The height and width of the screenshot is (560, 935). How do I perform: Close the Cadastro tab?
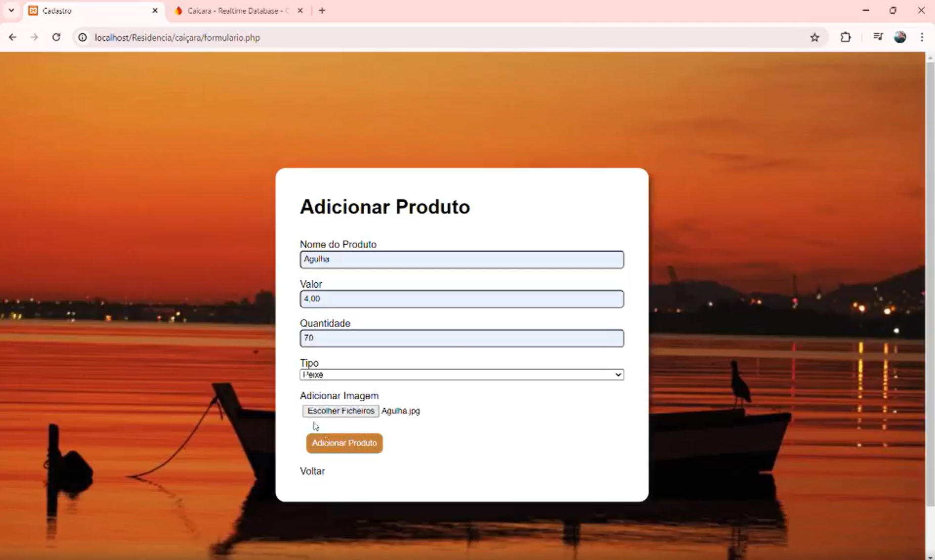pyautogui.click(x=155, y=11)
